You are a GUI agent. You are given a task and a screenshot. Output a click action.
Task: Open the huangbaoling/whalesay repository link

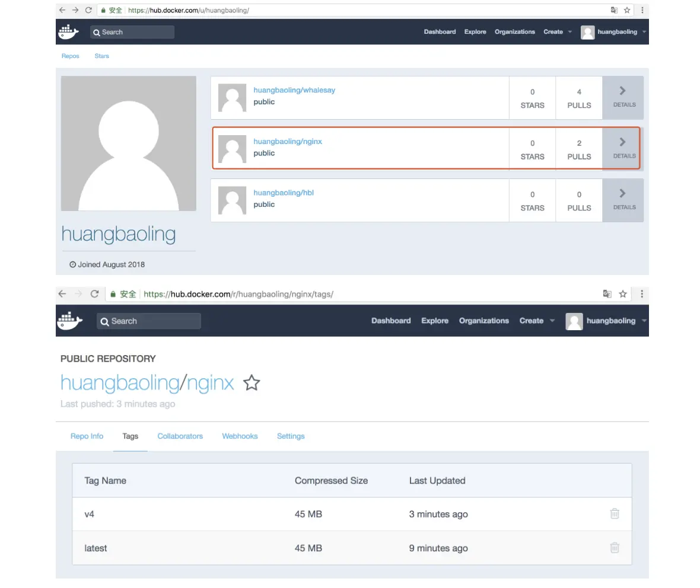click(x=294, y=90)
